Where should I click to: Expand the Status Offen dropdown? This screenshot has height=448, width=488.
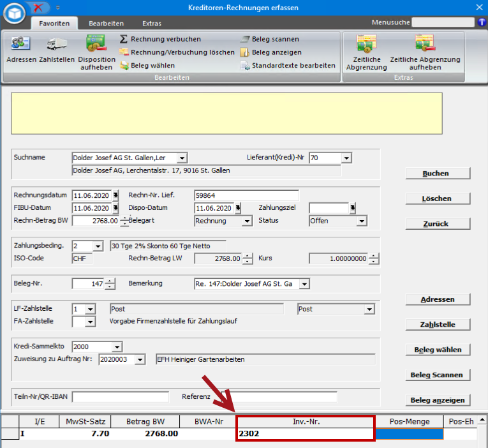tap(362, 221)
